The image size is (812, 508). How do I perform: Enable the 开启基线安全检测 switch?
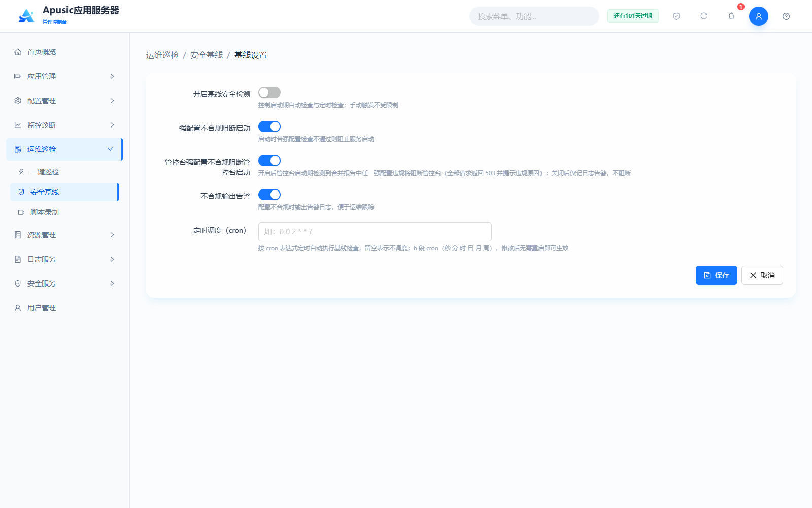[269, 92]
